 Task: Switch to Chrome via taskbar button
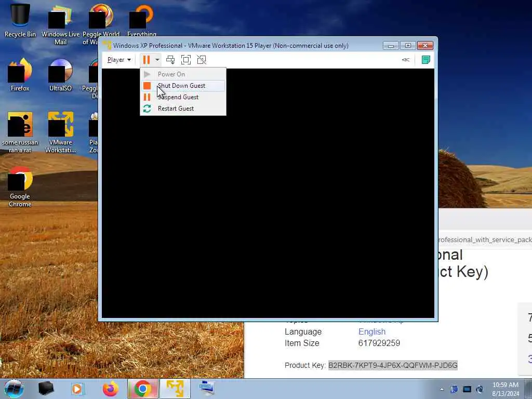[143, 389]
